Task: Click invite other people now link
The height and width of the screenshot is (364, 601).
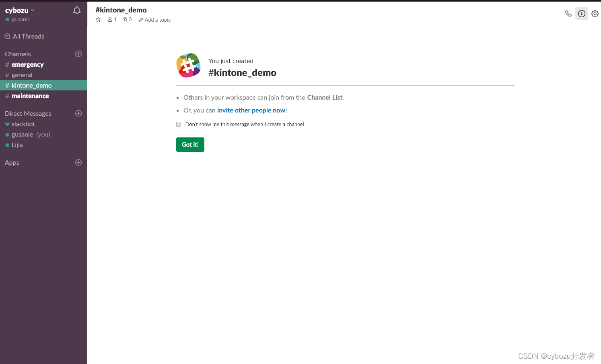Action: [251, 110]
